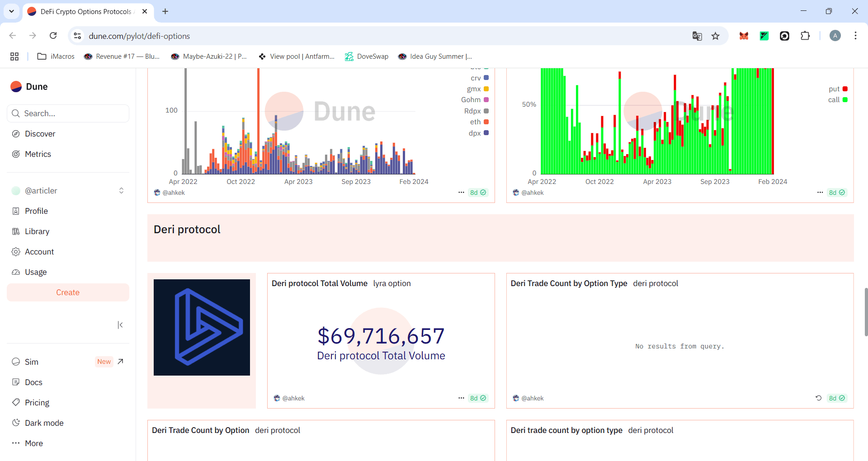The image size is (868, 461).
Task: Click the 8d badge on Deri Total Volume card
Action: pyautogui.click(x=478, y=398)
